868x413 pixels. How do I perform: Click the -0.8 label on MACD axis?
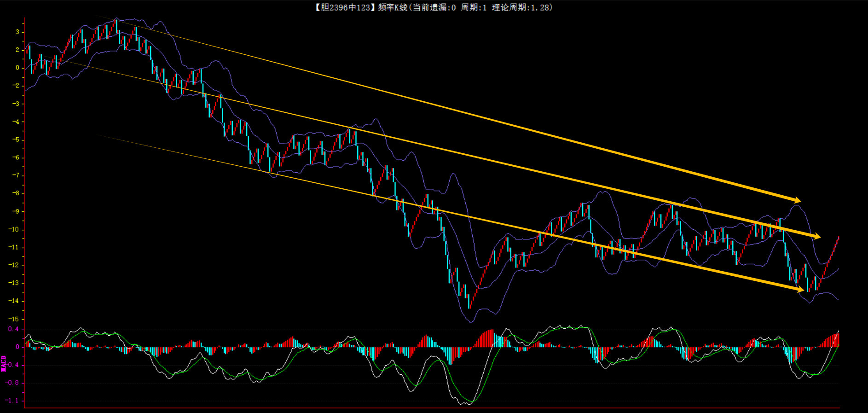pyautogui.click(x=12, y=383)
